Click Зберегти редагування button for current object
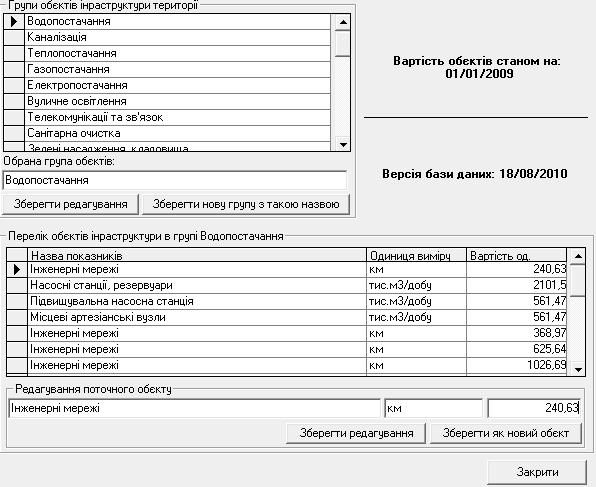Viewport: 596px width, 487px height. click(356, 433)
